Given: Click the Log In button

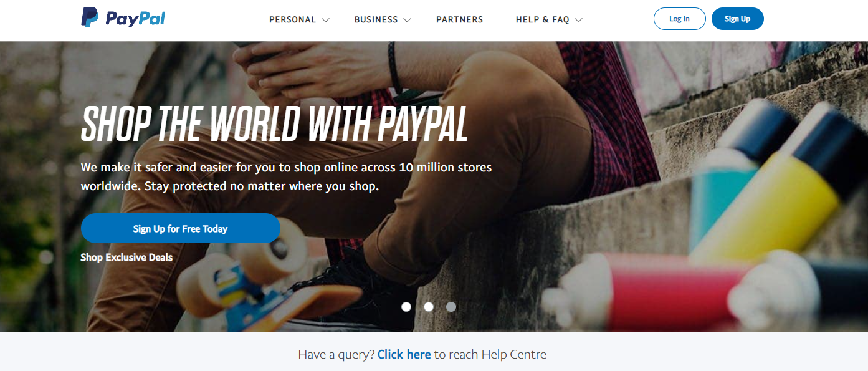Looking at the screenshot, I should [679, 19].
